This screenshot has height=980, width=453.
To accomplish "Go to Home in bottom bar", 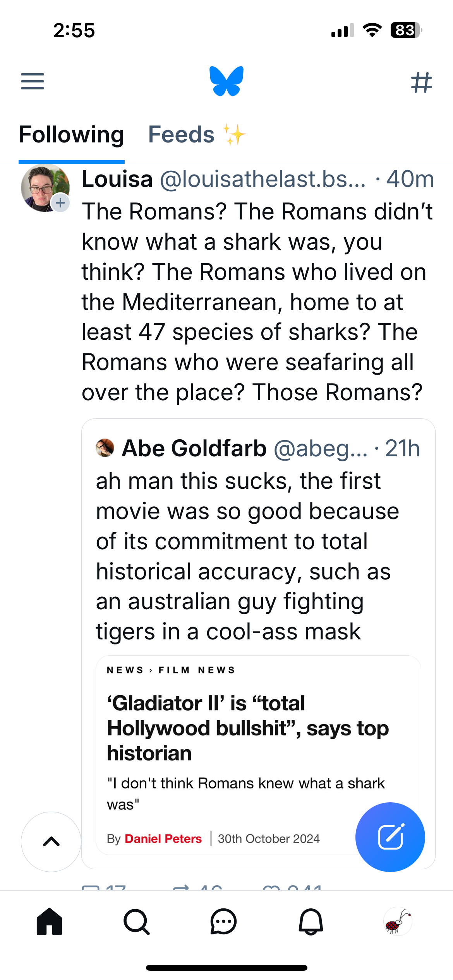I will click(50, 922).
